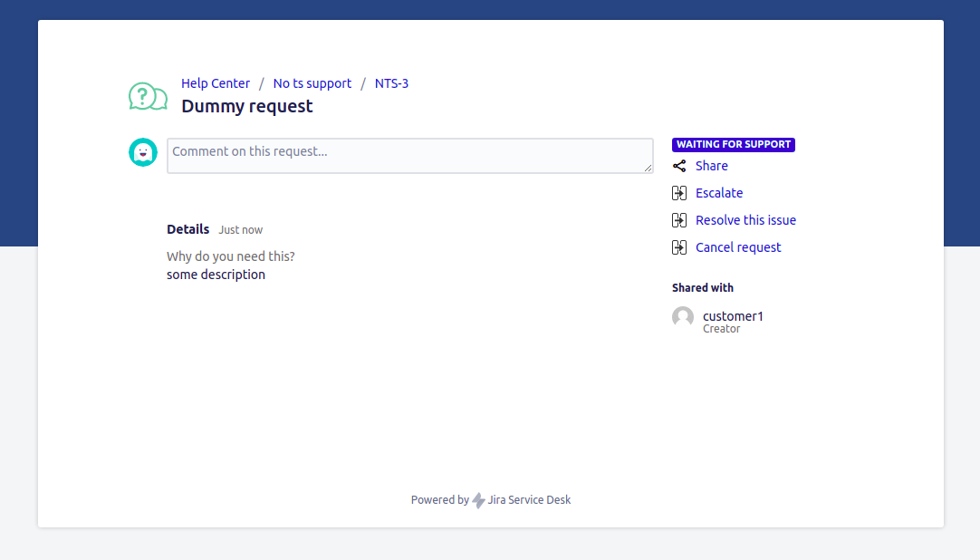Click the 'some description' text
Screen dimensions: 980x560
[216, 275]
